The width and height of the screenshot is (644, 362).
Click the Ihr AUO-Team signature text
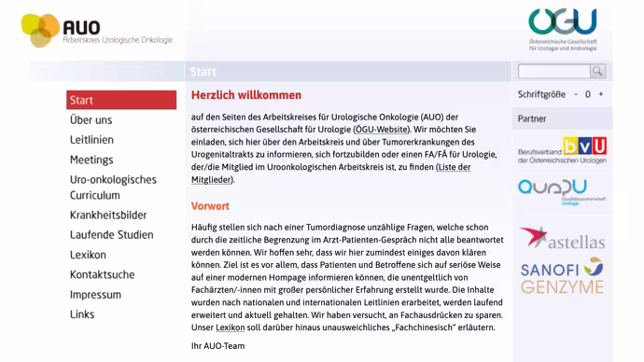pos(217,346)
